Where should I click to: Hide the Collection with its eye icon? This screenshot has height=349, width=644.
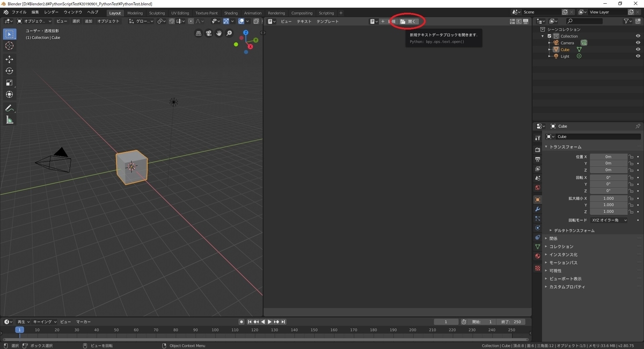(638, 36)
